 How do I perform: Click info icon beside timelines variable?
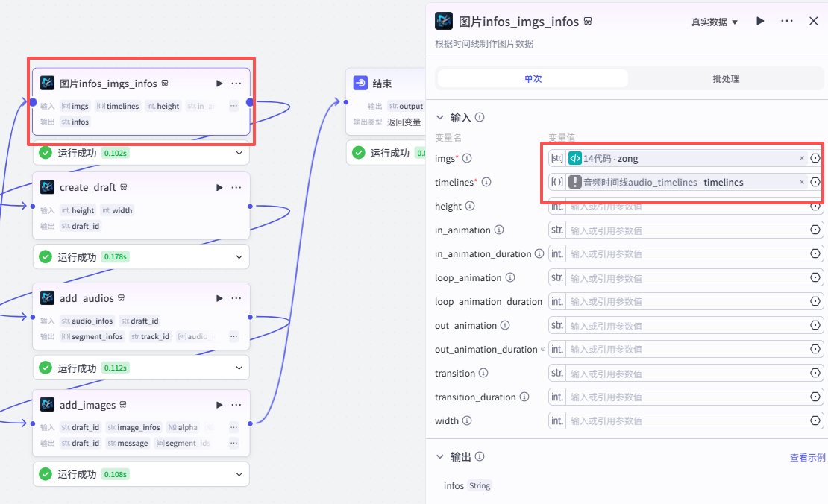(x=486, y=182)
